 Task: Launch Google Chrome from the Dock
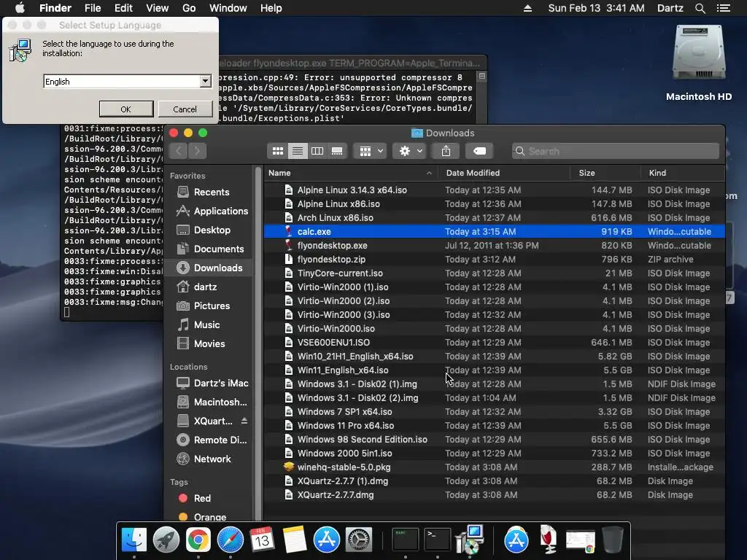[x=198, y=540]
